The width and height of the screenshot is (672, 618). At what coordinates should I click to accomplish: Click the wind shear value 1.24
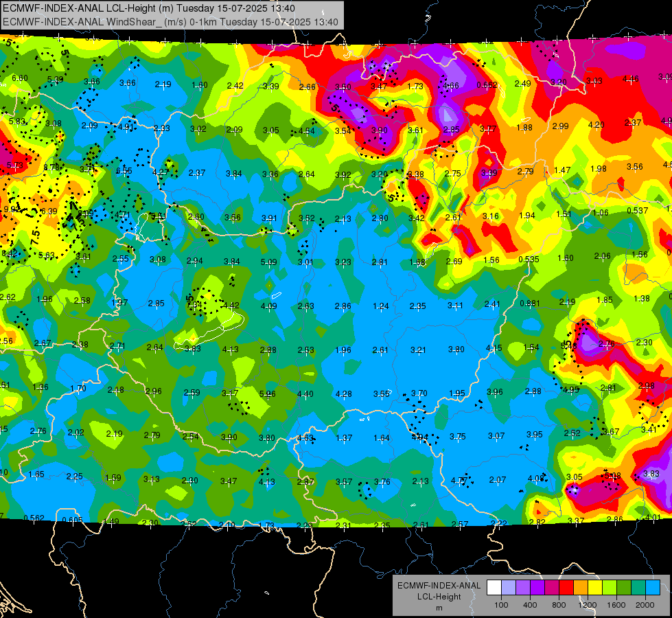[x=380, y=306]
